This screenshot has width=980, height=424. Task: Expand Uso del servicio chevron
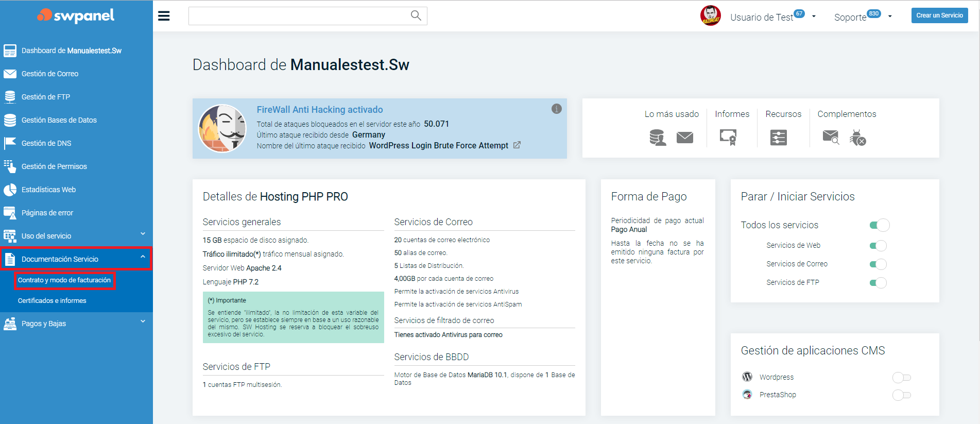click(x=143, y=234)
